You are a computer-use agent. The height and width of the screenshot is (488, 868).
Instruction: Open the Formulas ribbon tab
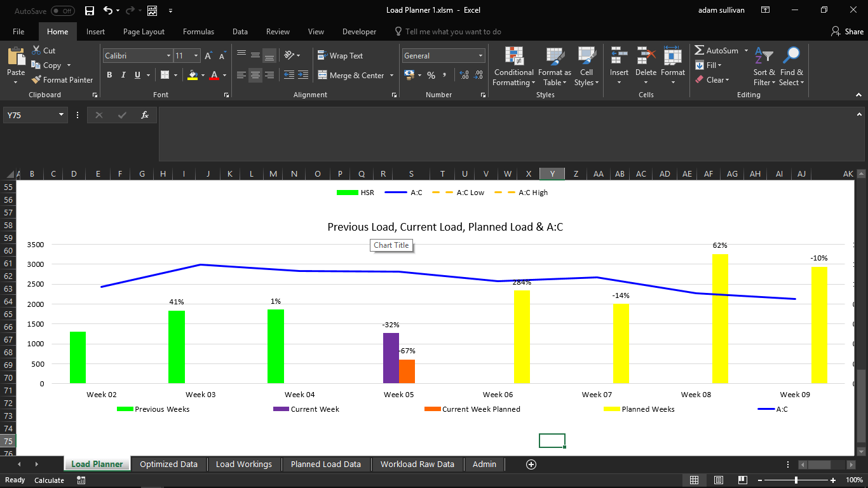point(198,32)
